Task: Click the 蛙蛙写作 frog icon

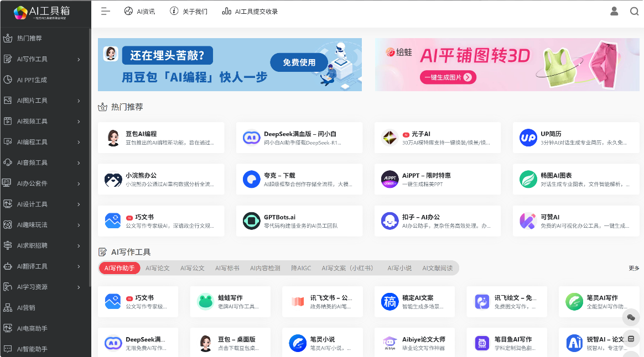Action: 205,302
